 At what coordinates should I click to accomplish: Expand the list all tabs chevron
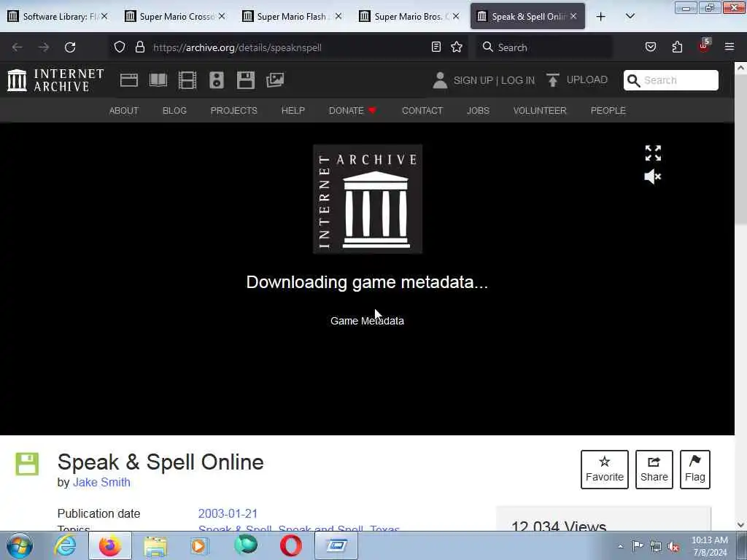coord(630,16)
